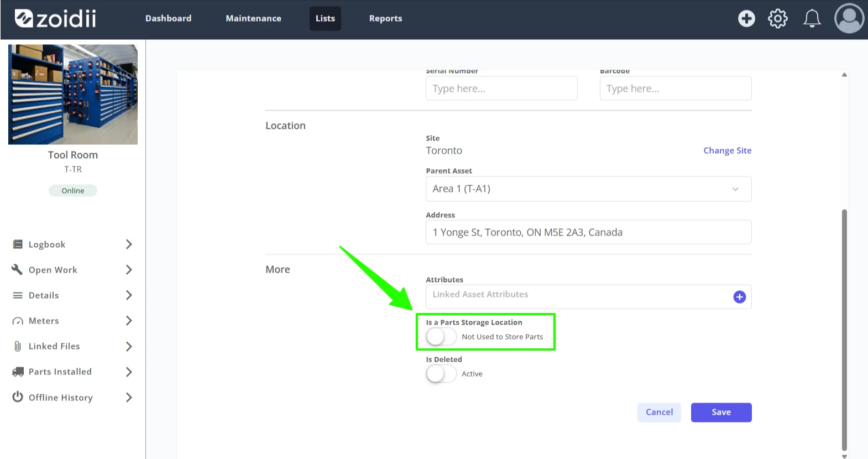Expand the Meters section chevron
This screenshot has height=459, width=868.
point(129,321)
